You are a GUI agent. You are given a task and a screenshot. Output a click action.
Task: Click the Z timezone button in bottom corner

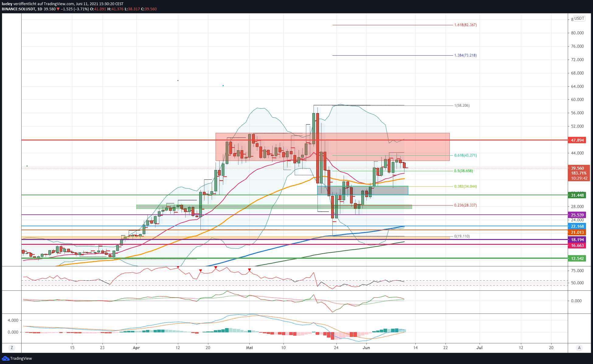click(x=12, y=348)
